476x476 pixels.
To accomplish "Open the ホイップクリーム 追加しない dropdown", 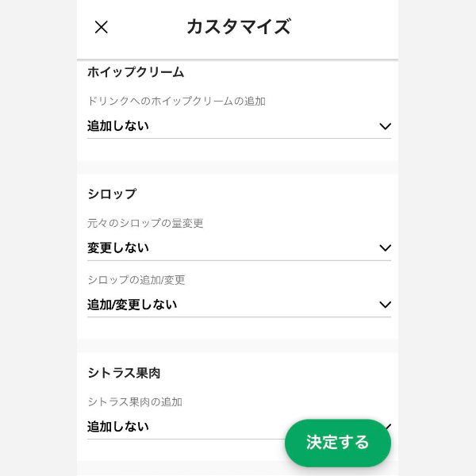I will [239, 126].
